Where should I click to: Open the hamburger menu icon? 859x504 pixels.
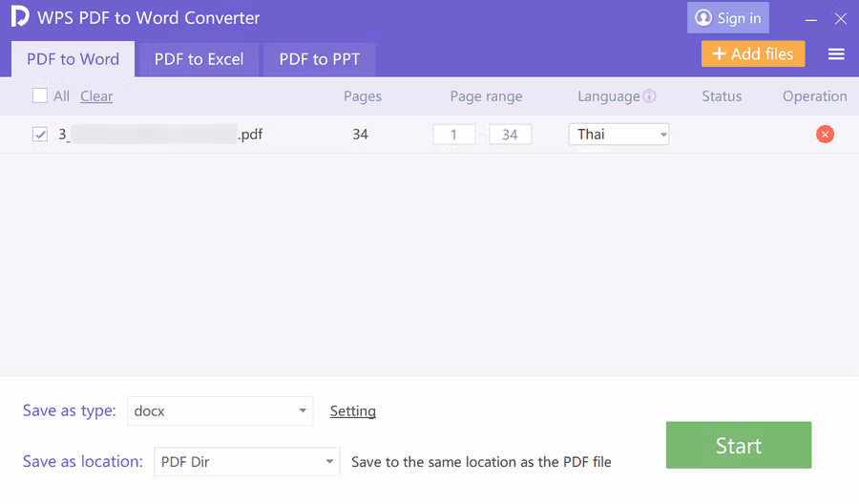coord(836,54)
